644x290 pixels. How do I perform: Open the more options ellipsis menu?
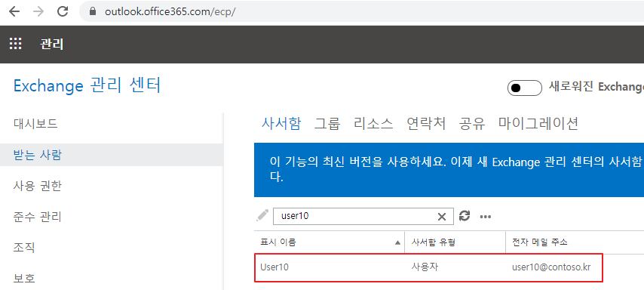[x=486, y=217]
